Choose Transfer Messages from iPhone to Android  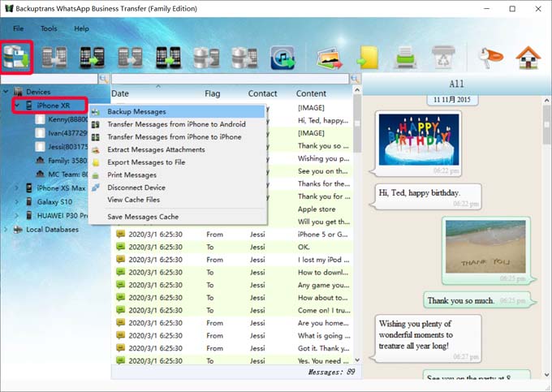(x=178, y=124)
